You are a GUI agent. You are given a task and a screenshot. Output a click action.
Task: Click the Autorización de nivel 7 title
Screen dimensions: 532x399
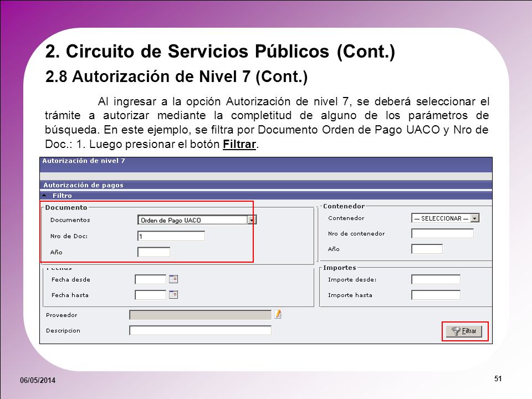84,161
